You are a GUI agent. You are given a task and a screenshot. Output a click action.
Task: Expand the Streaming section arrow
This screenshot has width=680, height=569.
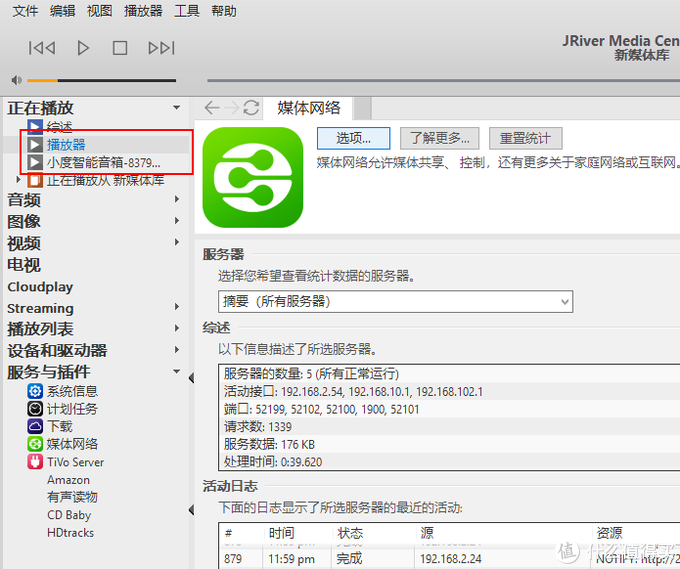177,307
